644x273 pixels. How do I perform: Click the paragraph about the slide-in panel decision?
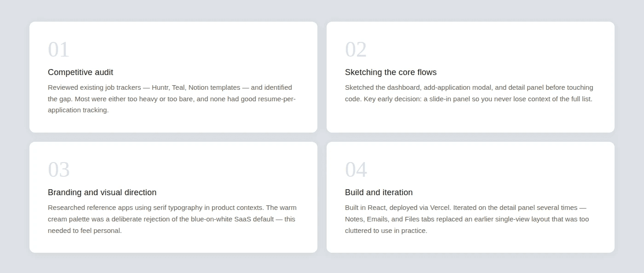tap(469, 93)
